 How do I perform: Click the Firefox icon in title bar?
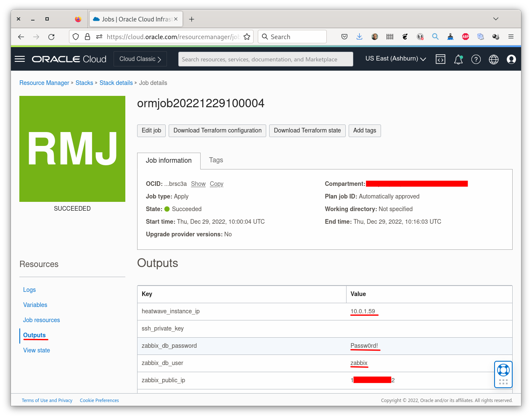78,19
